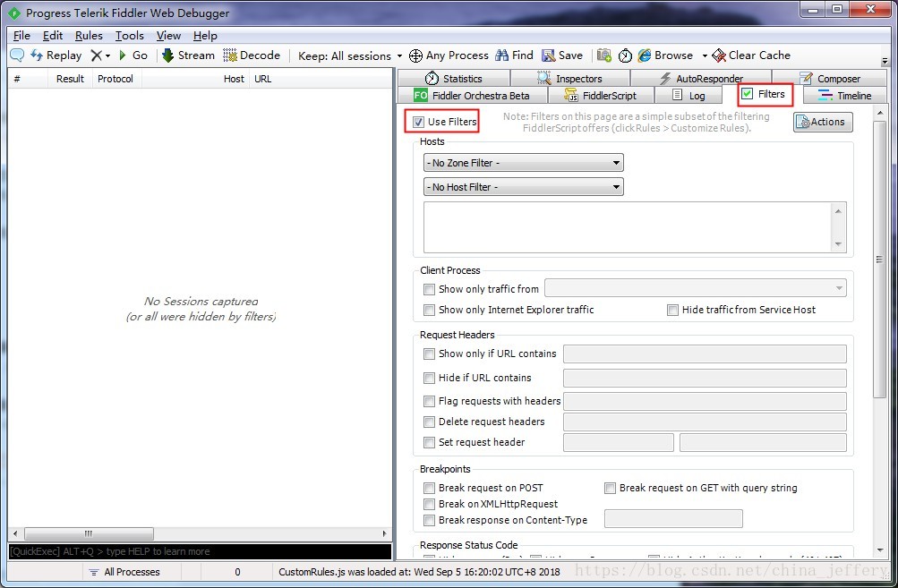This screenshot has height=588, width=898.
Task: Enable Break request on POST
Action: coord(429,489)
